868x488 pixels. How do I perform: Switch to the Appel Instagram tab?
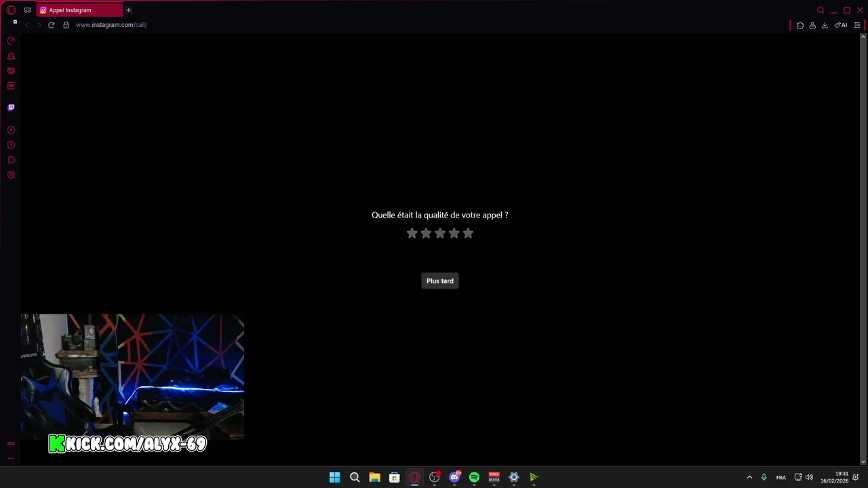79,10
